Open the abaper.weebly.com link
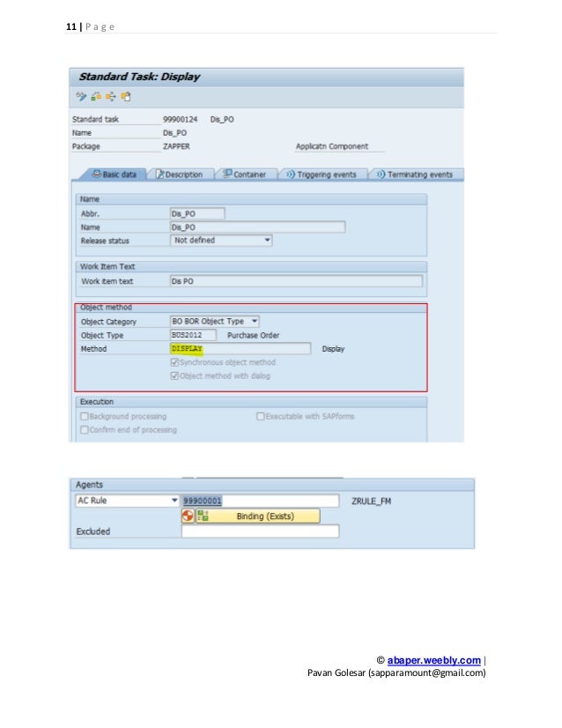562x728 pixels. click(434, 660)
